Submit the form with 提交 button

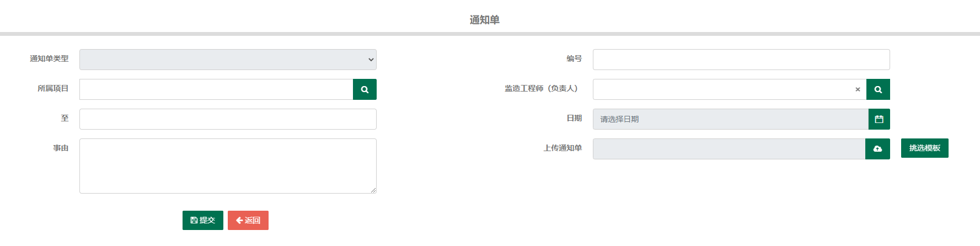(x=203, y=220)
